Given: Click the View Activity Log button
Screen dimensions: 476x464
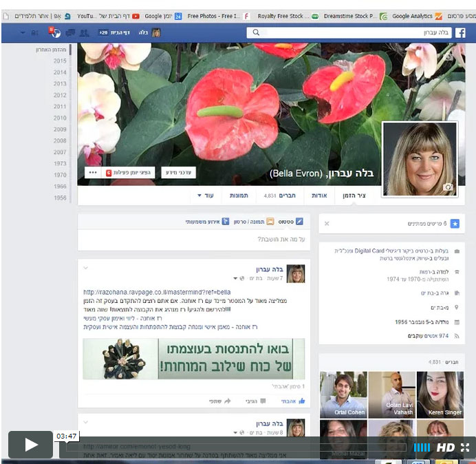Looking at the screenshot, I should tap(129, 173).
